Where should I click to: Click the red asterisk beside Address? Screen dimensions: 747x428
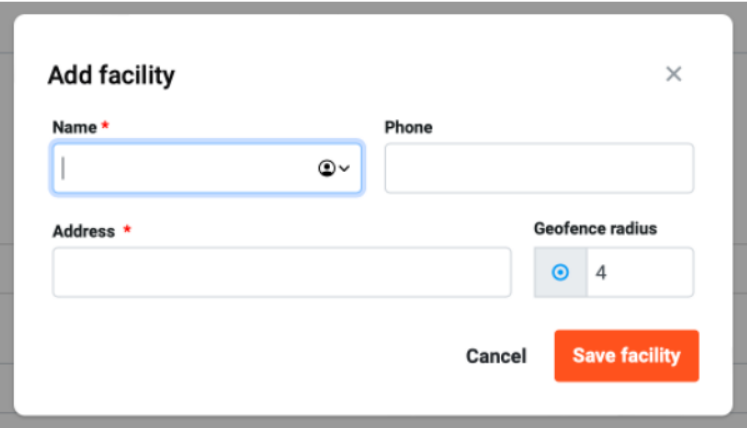(127, 229)
